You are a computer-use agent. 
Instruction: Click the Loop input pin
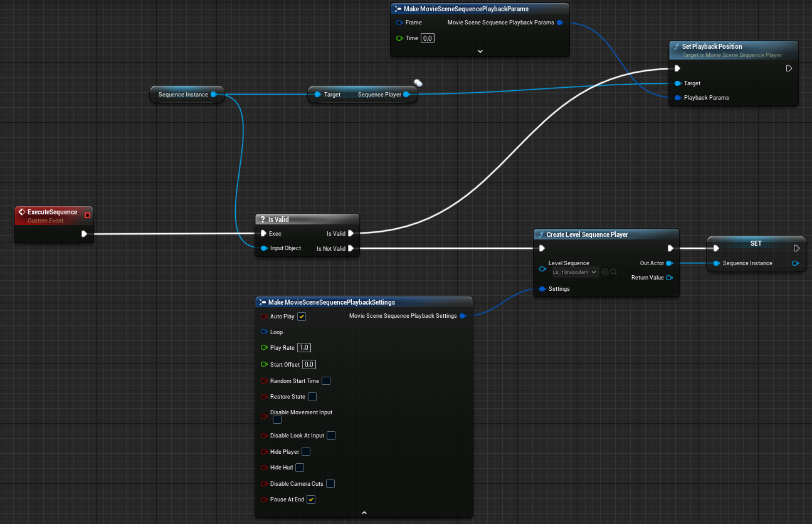[x=264, y=332]
